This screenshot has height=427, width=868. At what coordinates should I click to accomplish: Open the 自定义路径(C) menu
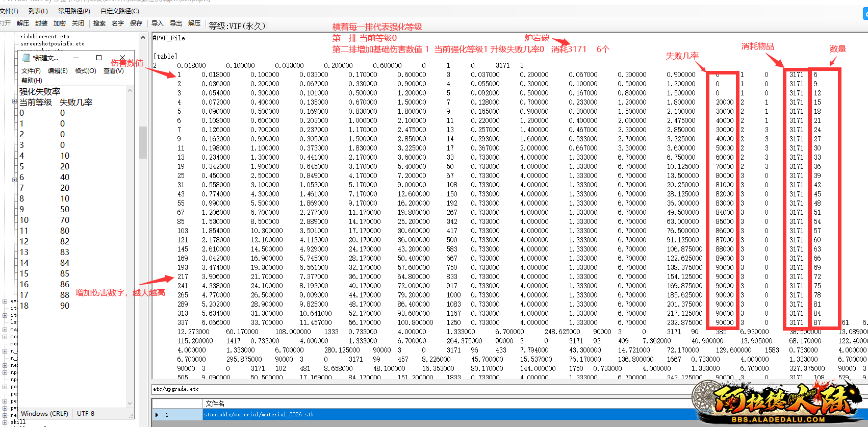120,11
